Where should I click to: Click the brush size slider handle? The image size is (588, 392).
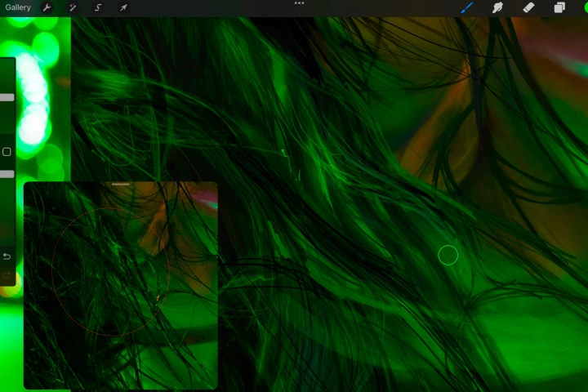(7, 97)
